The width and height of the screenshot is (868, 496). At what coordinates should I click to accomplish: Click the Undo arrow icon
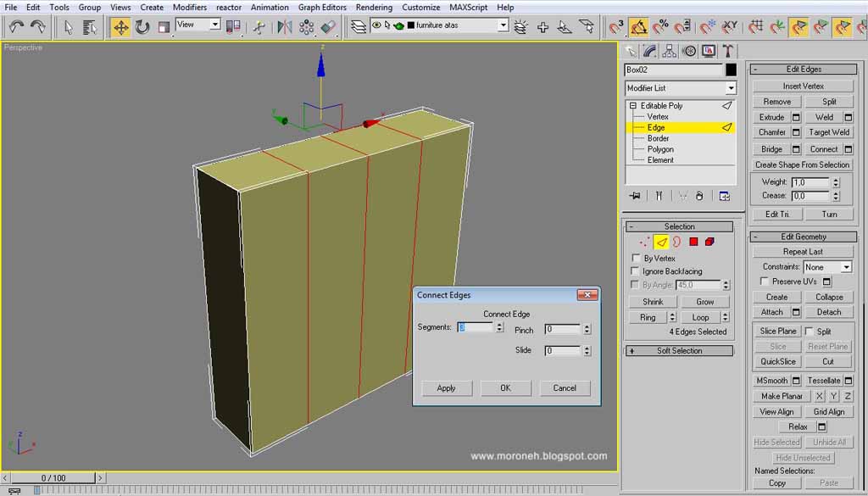point(16,26)
